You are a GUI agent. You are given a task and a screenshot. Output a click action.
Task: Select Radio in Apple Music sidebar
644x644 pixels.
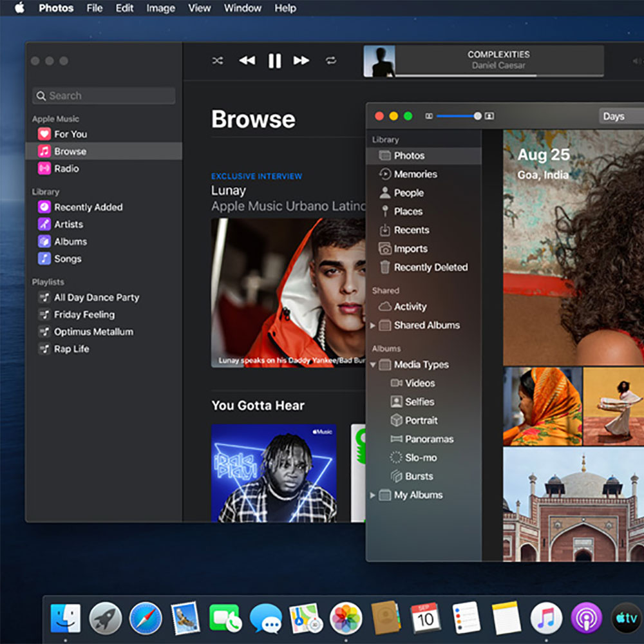click(66, 169)
